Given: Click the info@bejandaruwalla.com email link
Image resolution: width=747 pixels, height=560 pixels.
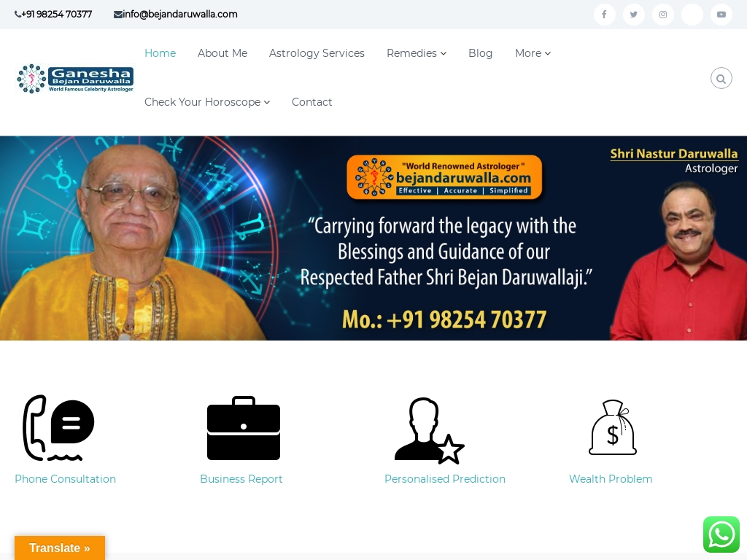Looking at the screenshot, I should point(175,15).
